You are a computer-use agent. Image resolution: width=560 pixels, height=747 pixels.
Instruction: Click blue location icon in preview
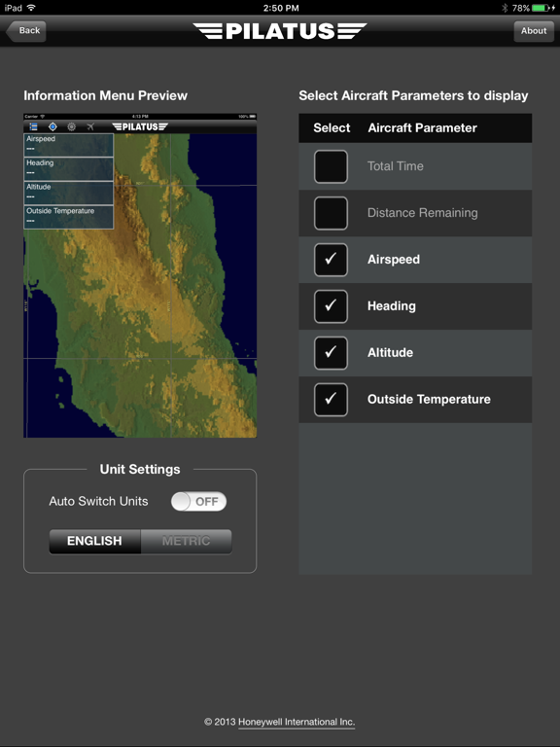52,126
